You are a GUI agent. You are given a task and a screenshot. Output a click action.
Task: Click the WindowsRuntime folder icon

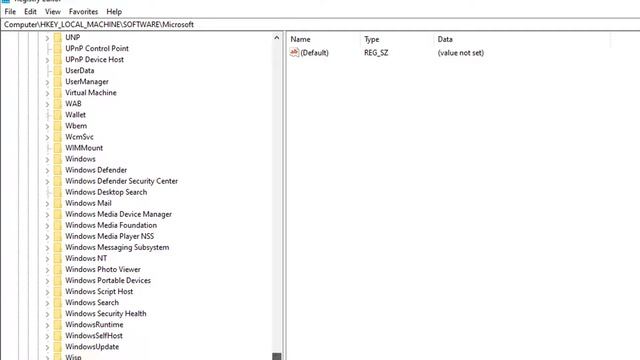tap(58, 324)
